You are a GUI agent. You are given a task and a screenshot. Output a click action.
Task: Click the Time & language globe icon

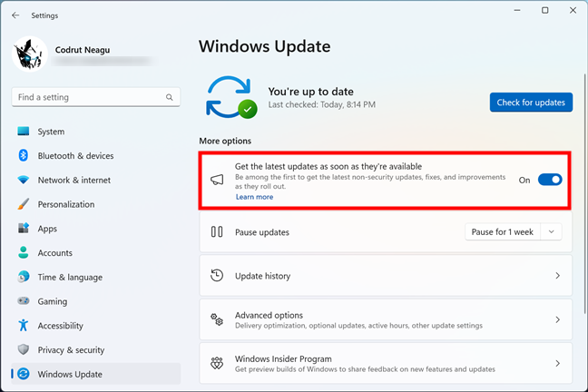(x=24, y=277)
